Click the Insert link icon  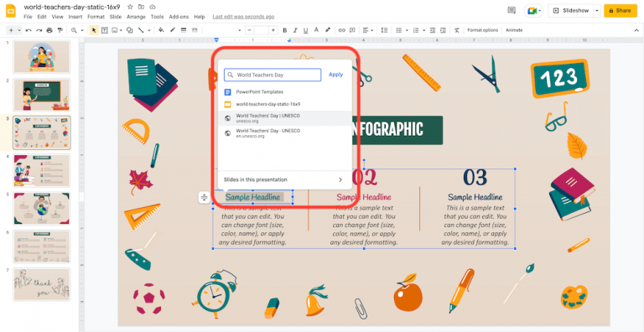(342, 30)
